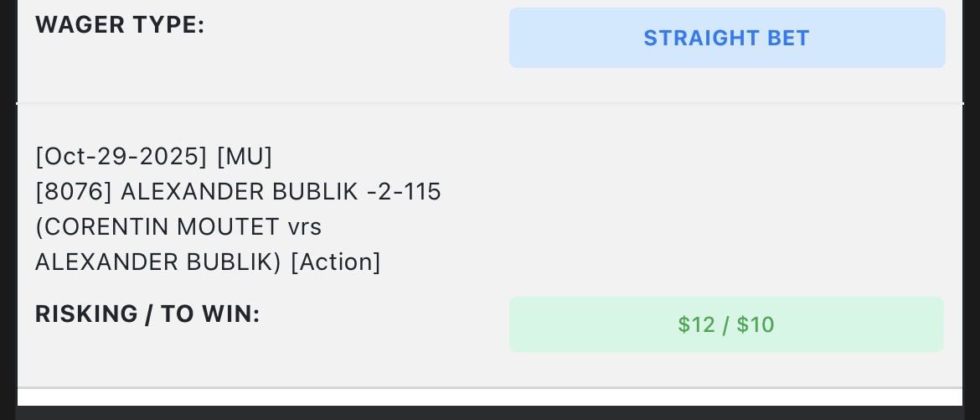
Task: Select the green $12 / $10 badge
Action: point(726,324)
